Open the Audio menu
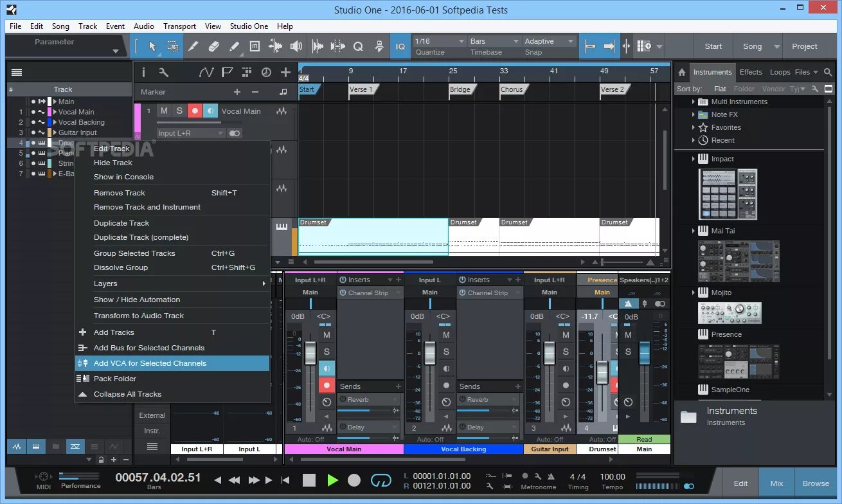Screen dimensions: 842x504 pos(144,26)
